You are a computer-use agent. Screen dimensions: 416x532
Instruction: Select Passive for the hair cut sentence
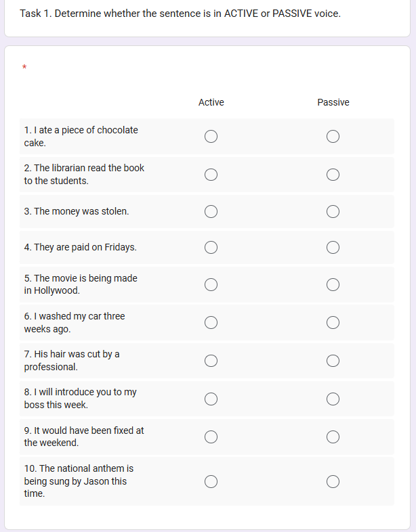click(333, 360)
